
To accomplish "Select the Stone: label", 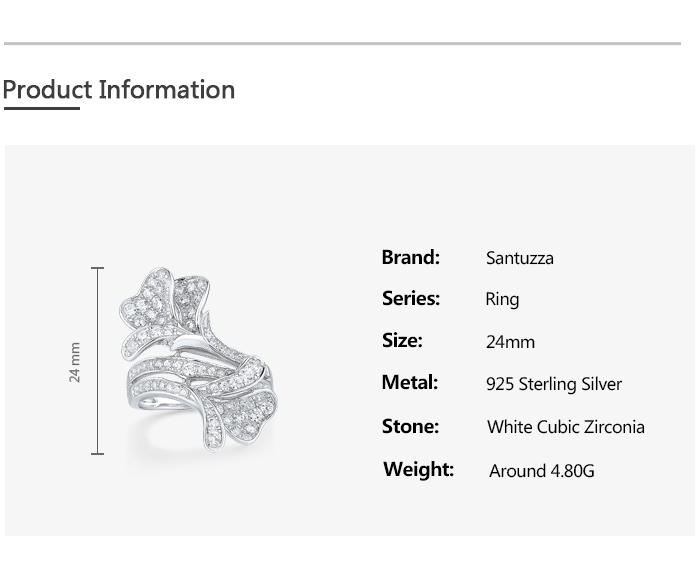I will [x=410, y=426].
